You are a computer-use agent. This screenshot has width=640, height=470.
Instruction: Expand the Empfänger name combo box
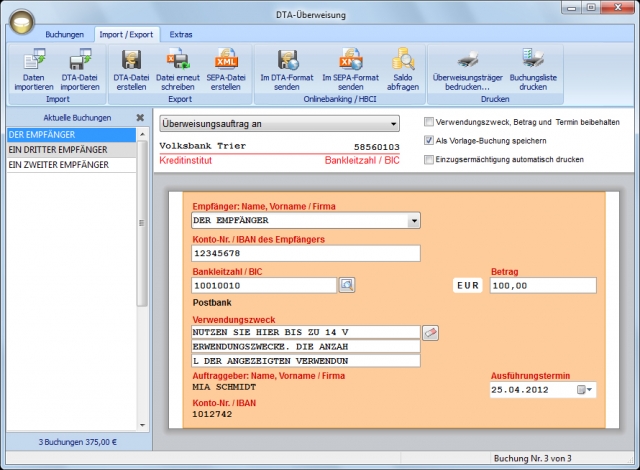pyautogui.click(x=414, y=220)
